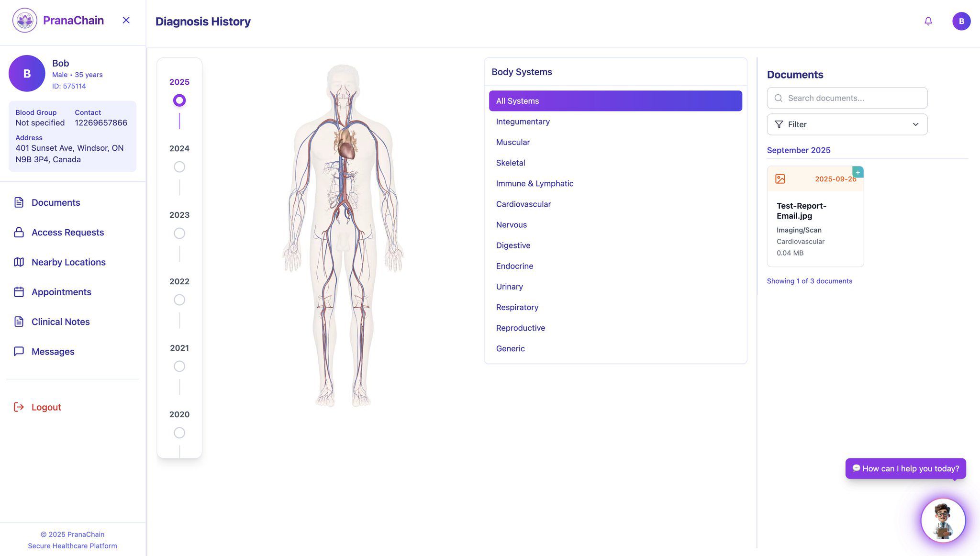Click the PranaChain lotus logo
Viewport: 980px width, 556px height.
pos(25,20)
